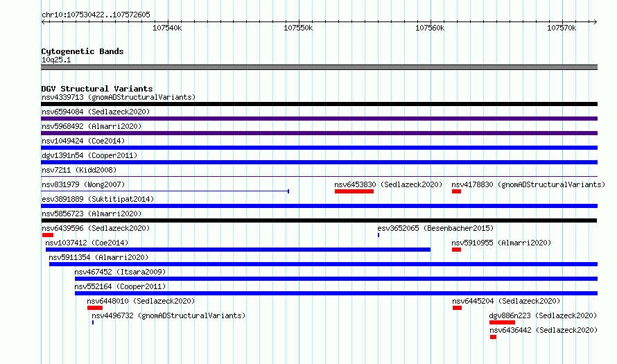
Task: Open nsv5856723 (Almarri2020) label
Action: [x=92, y=214]
